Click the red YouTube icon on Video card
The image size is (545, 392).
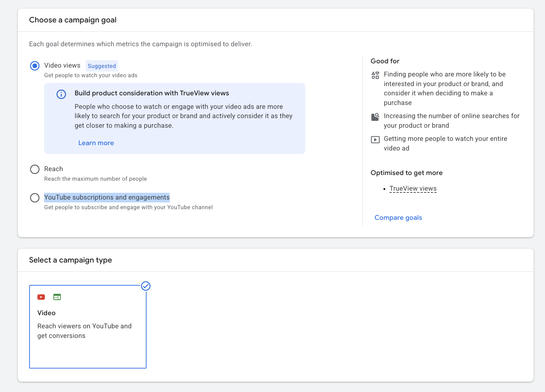pos(41,297)
